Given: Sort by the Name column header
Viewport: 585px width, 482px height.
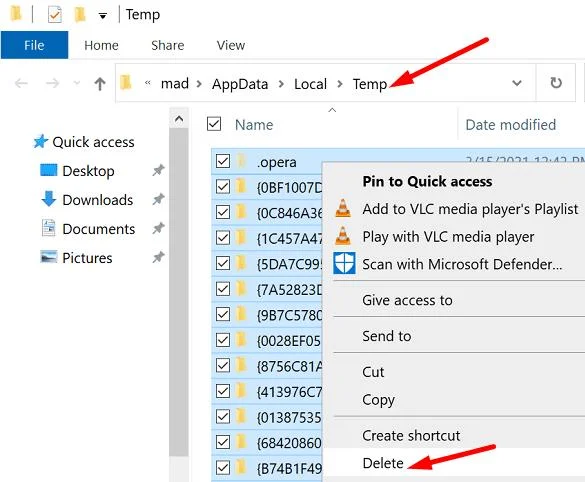Looking at the screenshot, I should (x=254, y=125).
